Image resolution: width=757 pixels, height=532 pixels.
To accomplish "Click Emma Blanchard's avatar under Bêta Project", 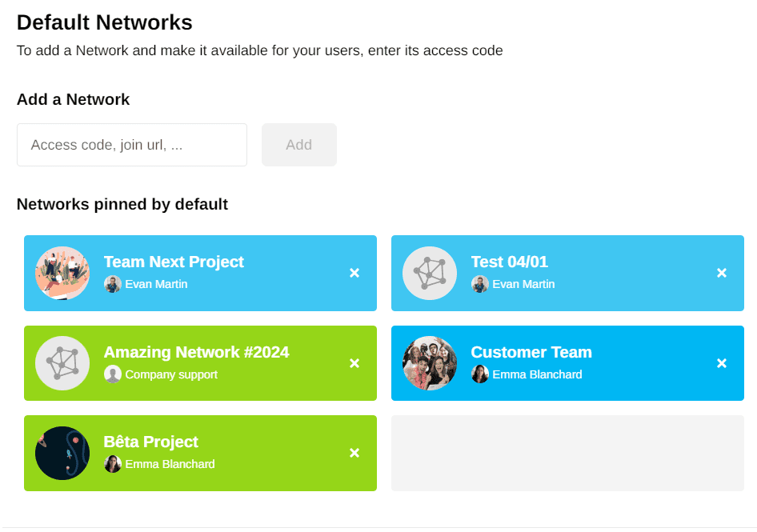I will (x=113, y=464).
